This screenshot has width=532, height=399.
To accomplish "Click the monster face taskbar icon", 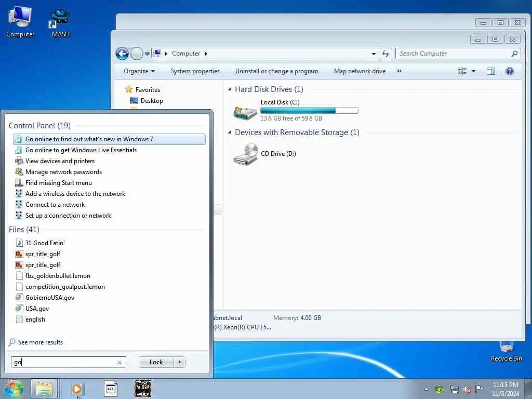I will point(143,389).
